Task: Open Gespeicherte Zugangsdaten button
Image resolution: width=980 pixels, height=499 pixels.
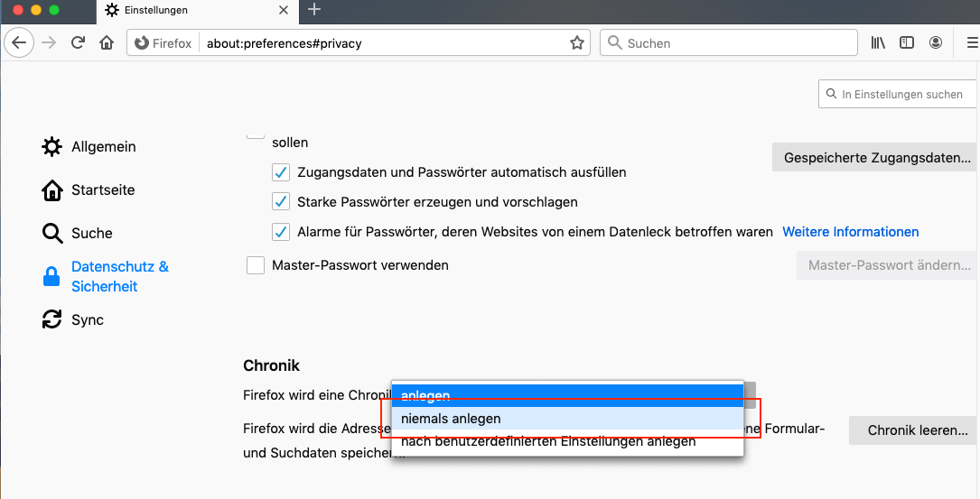Action: point(876,157)
